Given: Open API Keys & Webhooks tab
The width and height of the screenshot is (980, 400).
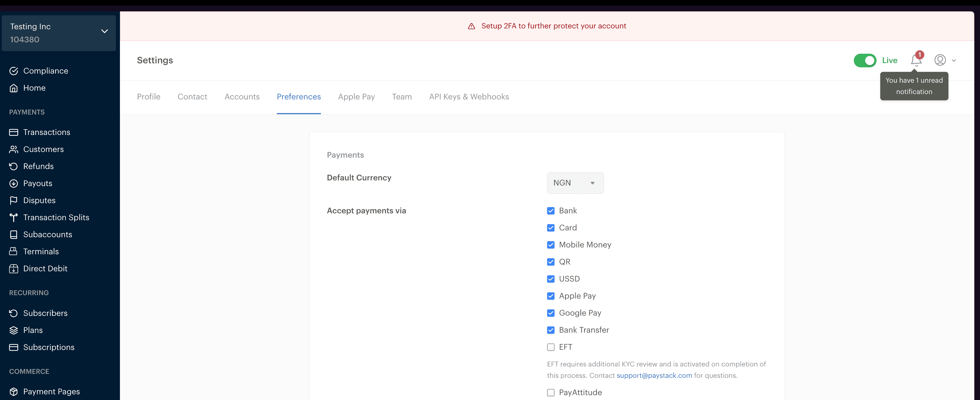Looking at the screenshot, I should [469, 97].
